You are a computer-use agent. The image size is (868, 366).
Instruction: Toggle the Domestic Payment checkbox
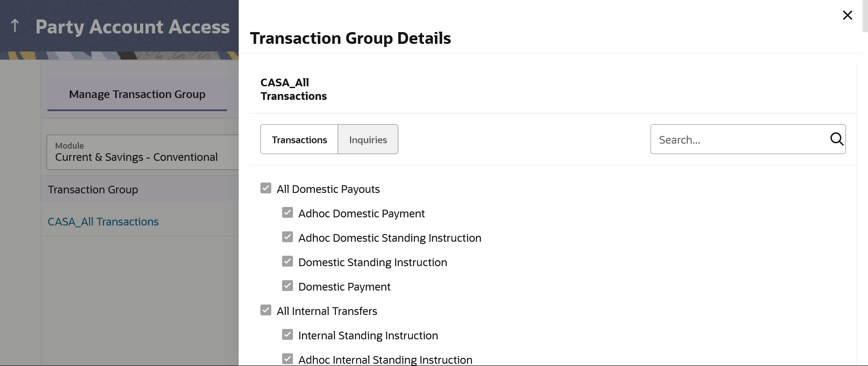(288, 286)
